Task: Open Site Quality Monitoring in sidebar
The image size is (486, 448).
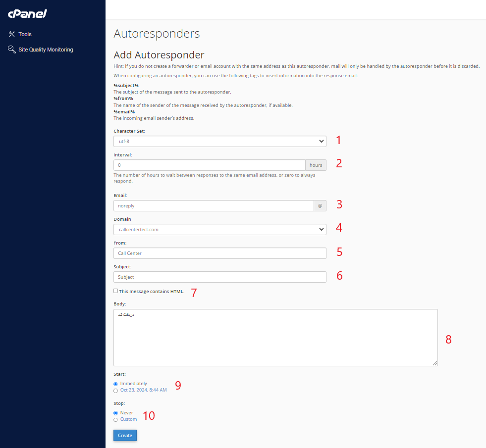Action: coord(46,50)
